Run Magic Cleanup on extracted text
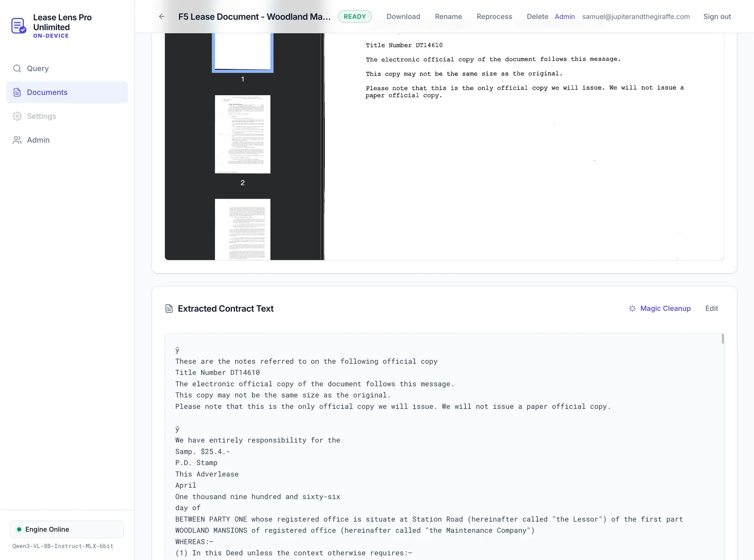The height and width of the screenshot is (560, 754). tap(660, 308)
